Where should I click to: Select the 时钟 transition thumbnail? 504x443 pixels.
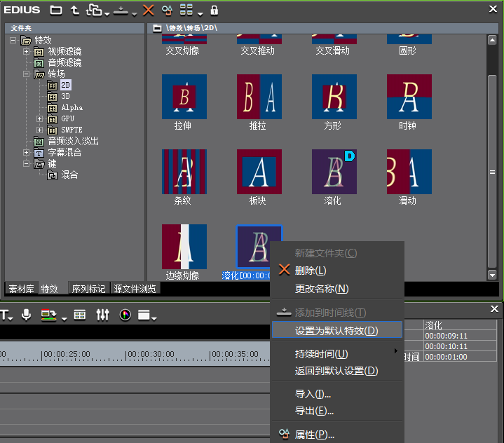tap(409, 97)
